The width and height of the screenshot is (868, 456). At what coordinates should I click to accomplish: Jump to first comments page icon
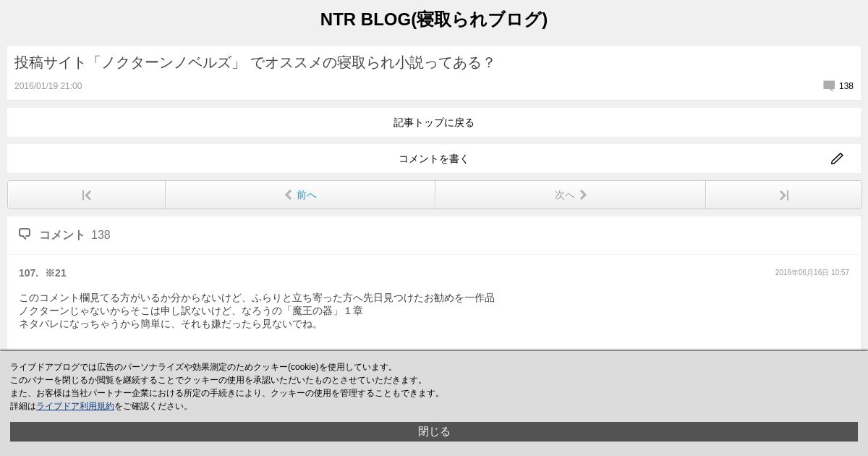tap(87, 195)
